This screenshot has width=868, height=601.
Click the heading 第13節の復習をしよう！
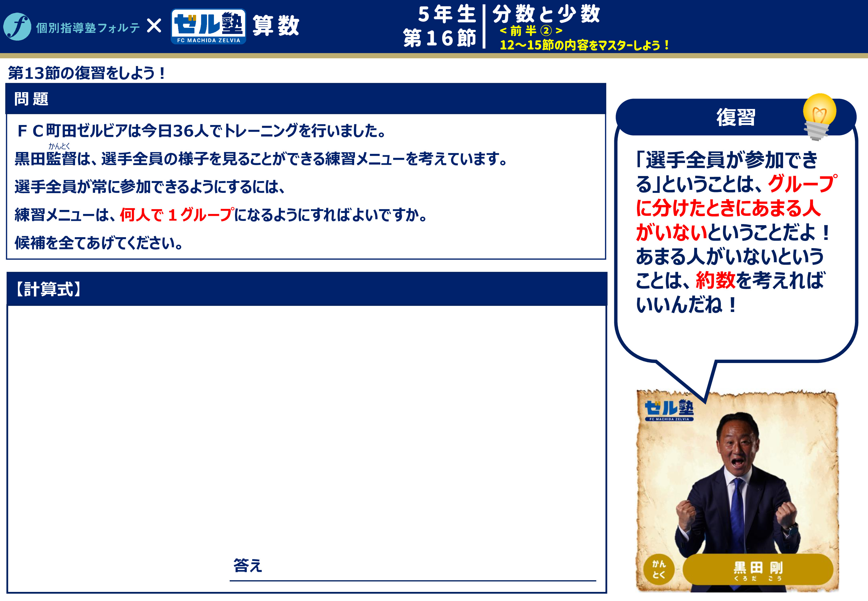tap(87, 73)
